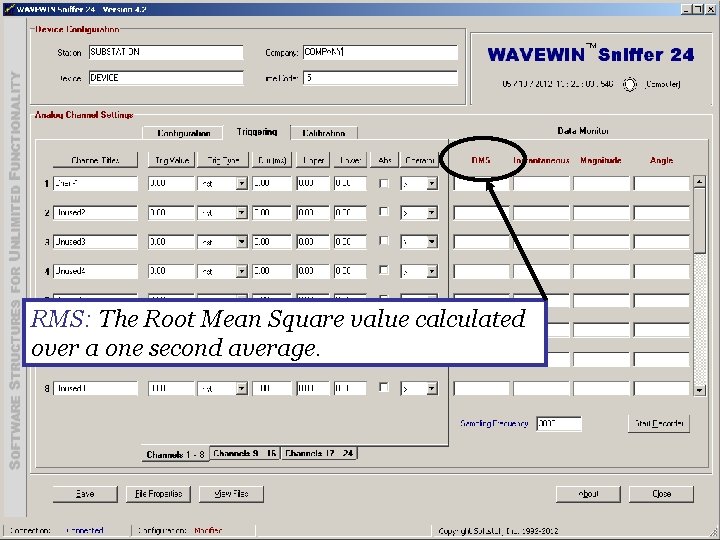Open the Operator dropdown for channel 1
Viewport: 720px width, 540px height.
[x=432, y=184]
